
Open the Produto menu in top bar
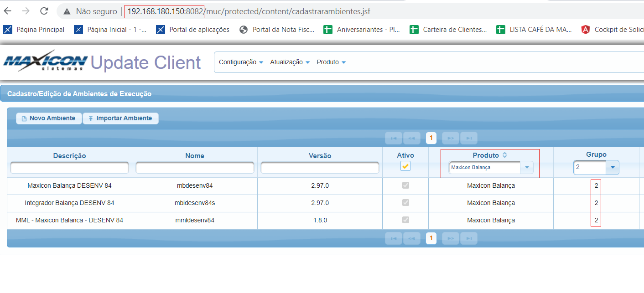[x=331, y=62]
